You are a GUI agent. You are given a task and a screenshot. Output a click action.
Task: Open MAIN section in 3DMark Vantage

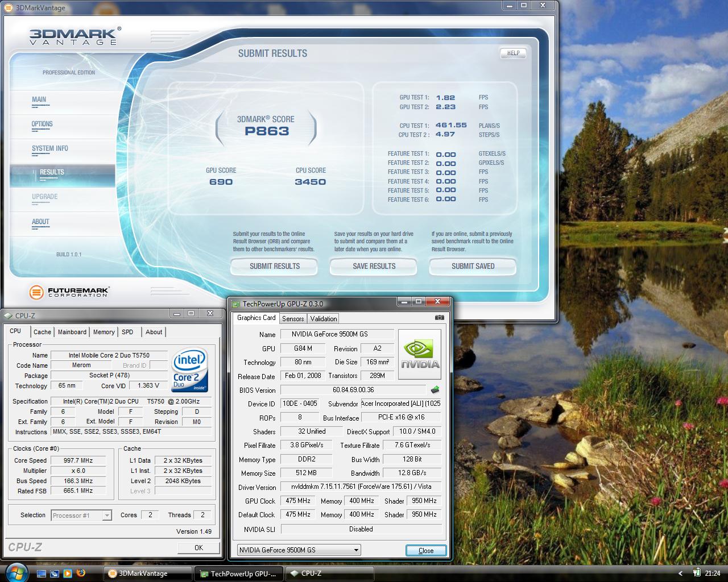pos(39,99)
